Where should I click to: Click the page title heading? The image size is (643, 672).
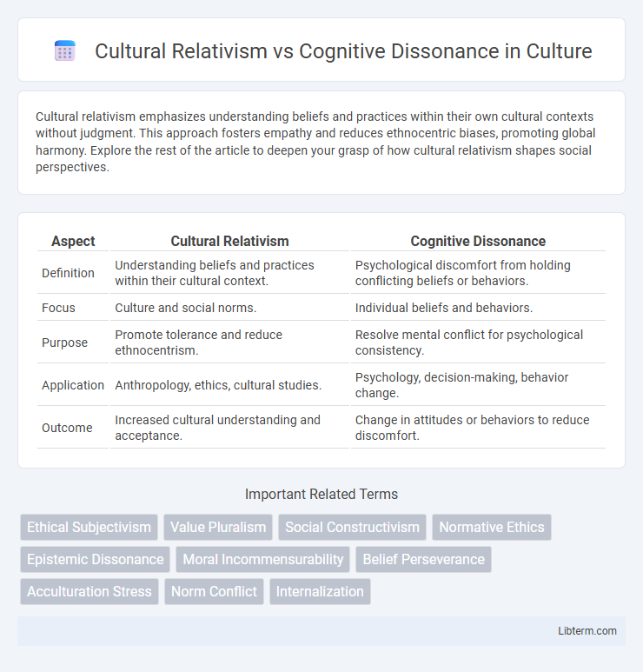(x=343, y=51)
